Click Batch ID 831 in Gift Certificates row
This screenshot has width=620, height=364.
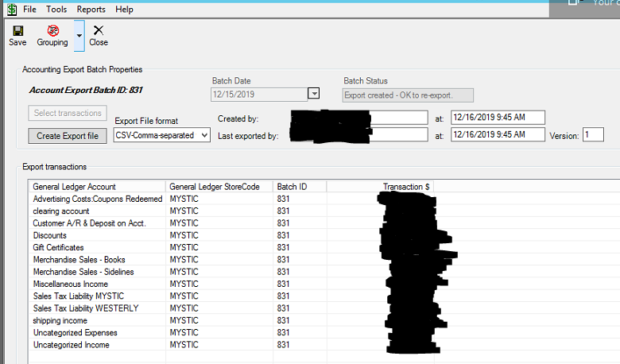pos(283,247)
